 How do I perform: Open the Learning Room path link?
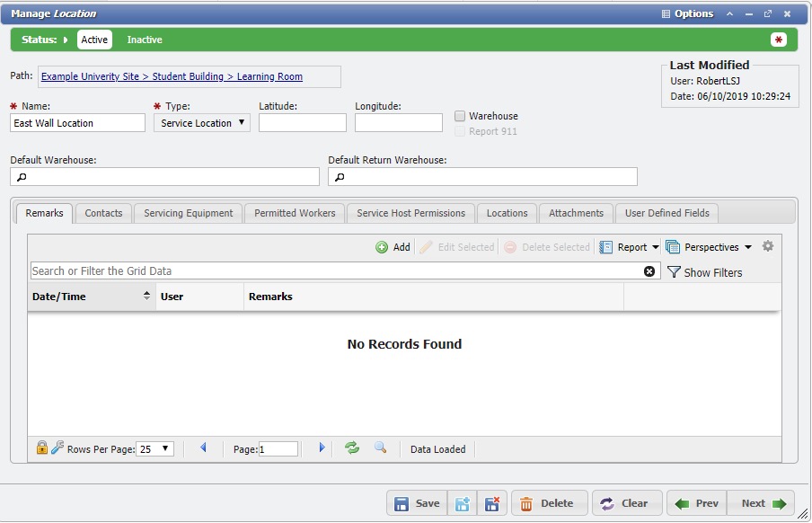[269, 77]
